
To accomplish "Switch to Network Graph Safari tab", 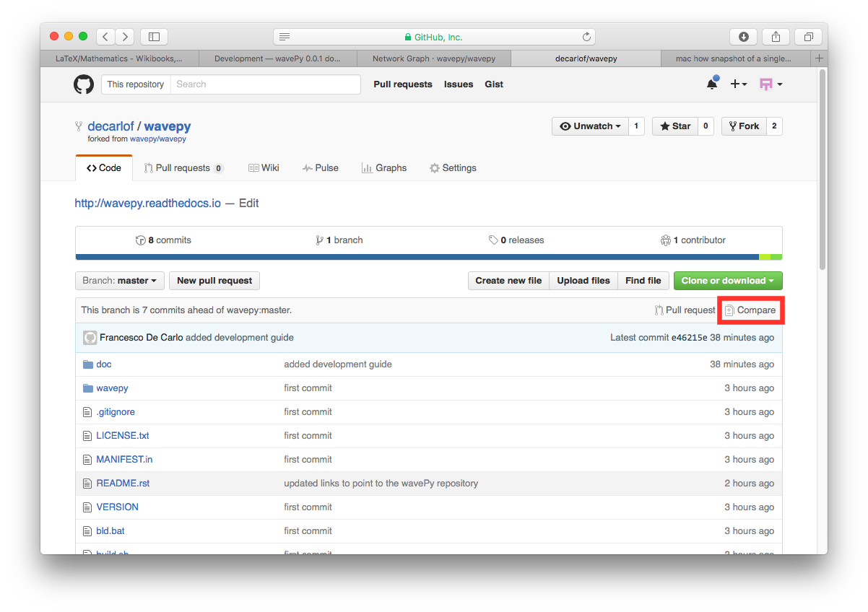I will coord(434,58).
